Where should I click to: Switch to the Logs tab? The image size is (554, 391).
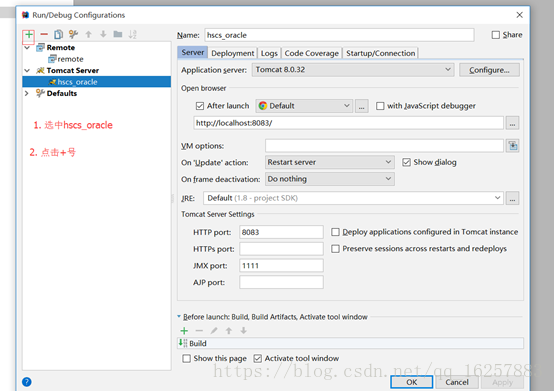[269, 53]
